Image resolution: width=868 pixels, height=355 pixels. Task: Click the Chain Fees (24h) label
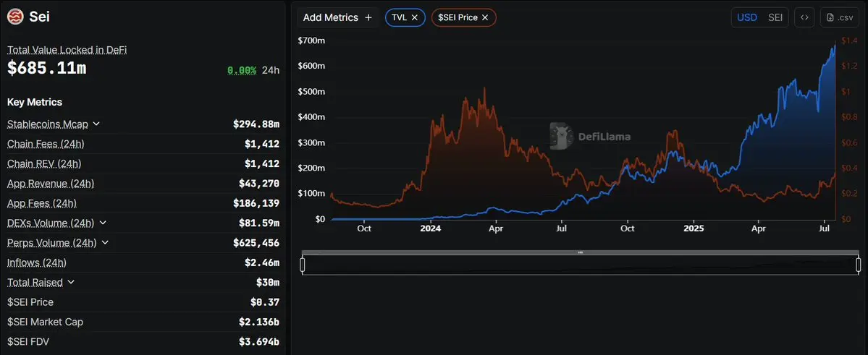tap(46, 144)
